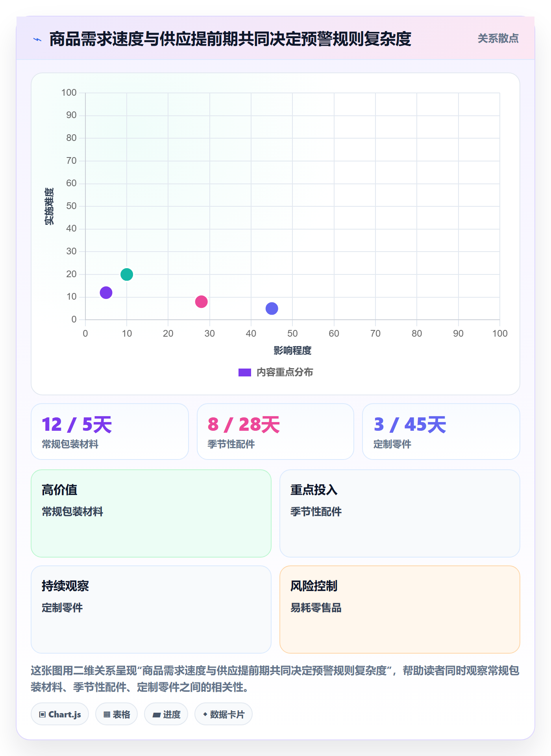The image size is (551, 756).
Task: Select the 高价值 quadrant card
Action: pyautogui.click(x=151, y=513)
